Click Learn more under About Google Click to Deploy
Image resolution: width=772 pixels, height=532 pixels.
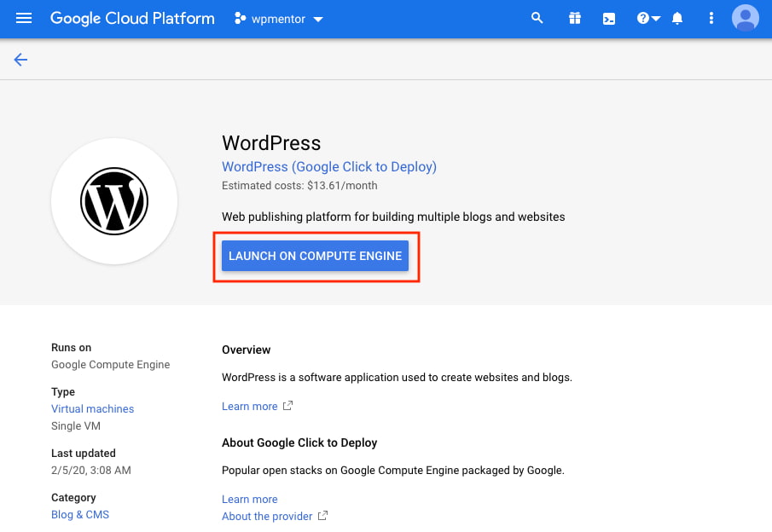(250, 500)
